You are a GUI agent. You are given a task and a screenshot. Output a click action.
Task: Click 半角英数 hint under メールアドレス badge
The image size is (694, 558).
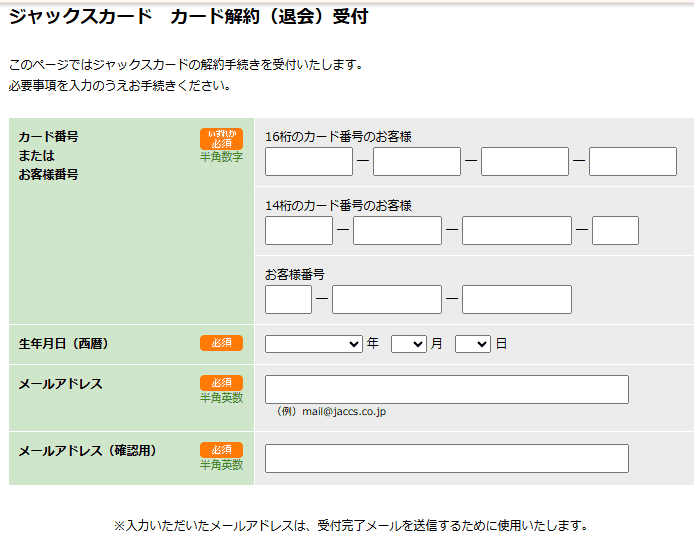[221, 398]
